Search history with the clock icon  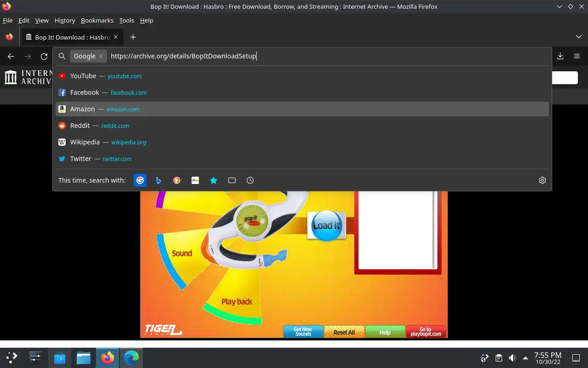coord(250,180)
